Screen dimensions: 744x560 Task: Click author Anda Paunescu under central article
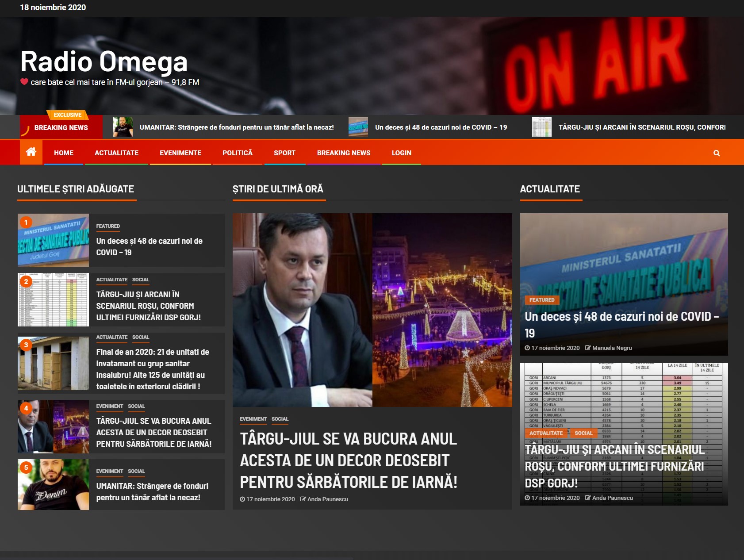tap(328, 499)
